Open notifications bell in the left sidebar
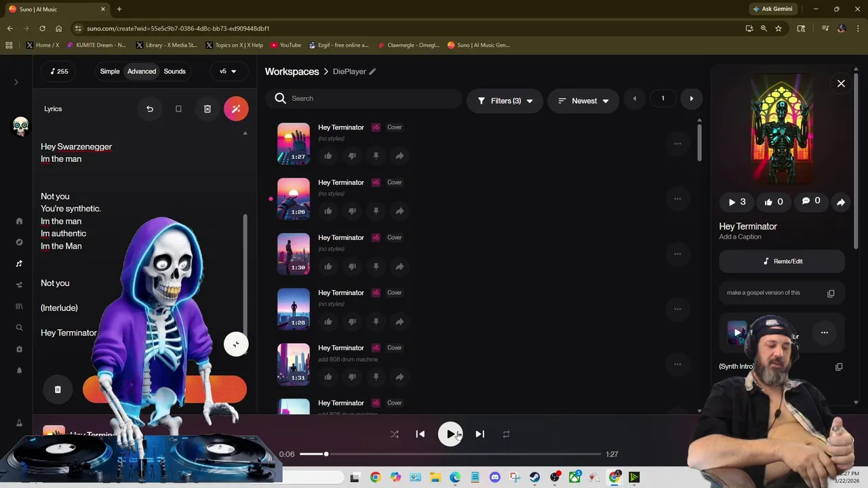 [x=19, y=371]
